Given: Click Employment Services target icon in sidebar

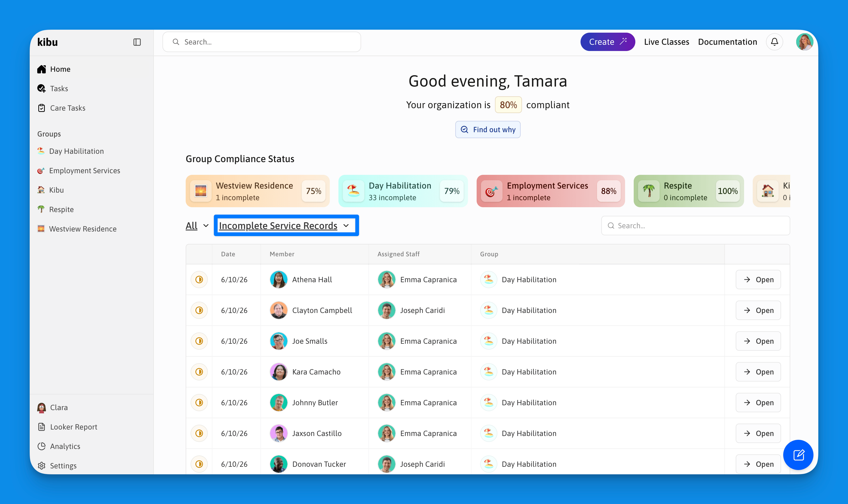Looking at the screenshot, I should (x=41, y=171).
